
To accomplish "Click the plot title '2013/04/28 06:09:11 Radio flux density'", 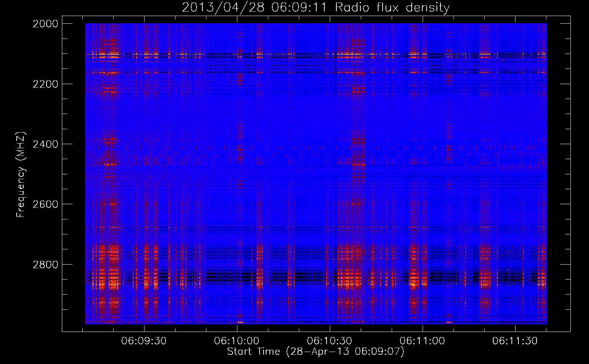I will (x=316, y=7).
